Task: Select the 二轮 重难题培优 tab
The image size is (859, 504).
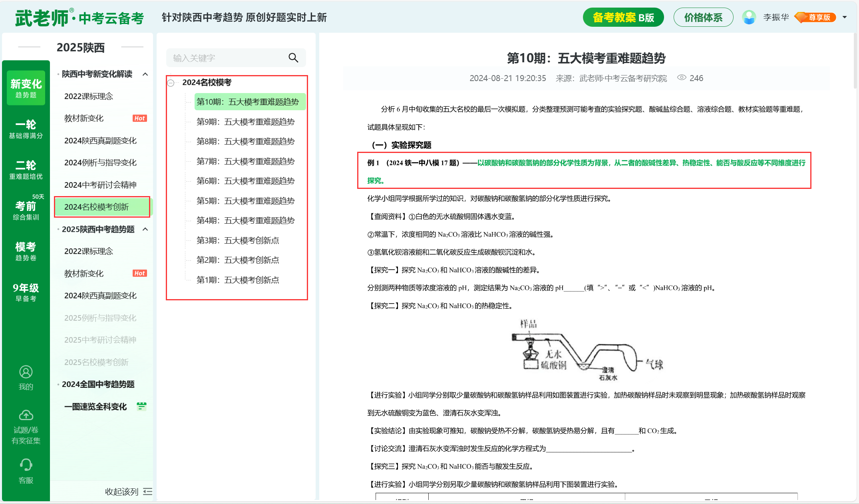Action: click(x=26, y=170)
